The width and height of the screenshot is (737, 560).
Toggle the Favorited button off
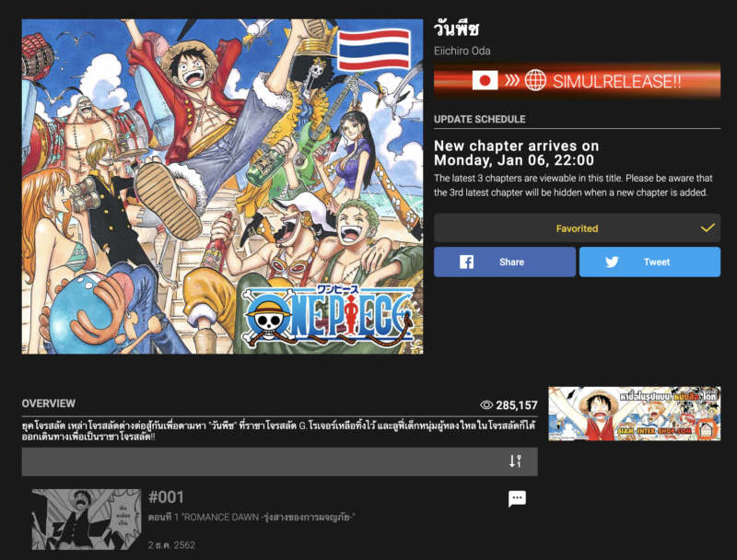(x=577, y=228)
